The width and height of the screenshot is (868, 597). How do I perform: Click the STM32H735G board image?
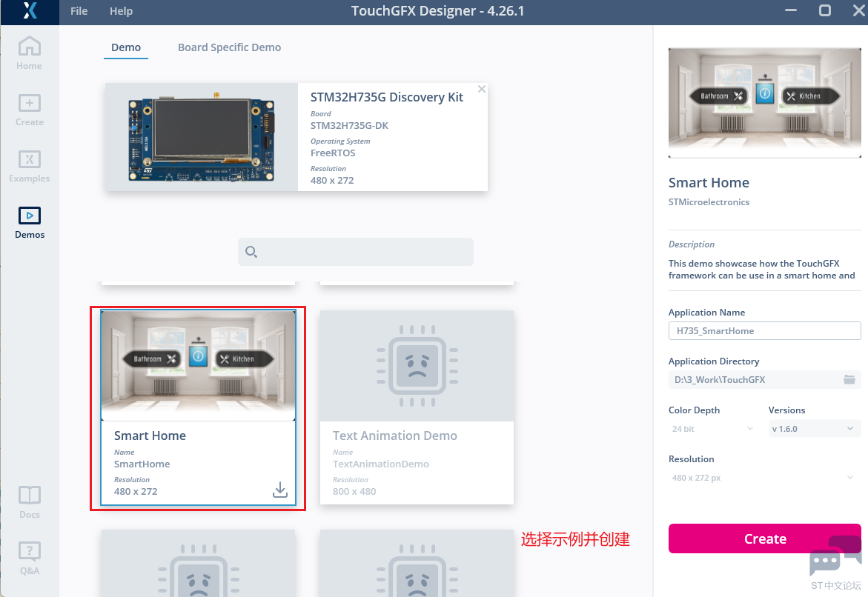[x=202, y=137]
